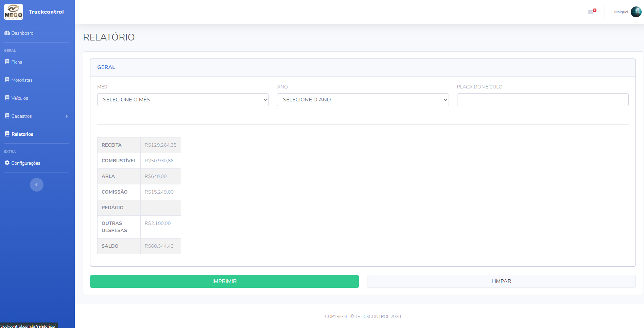Click the Veículos sidebar icon
Screen dimensions: 644x328
(7, 98)
